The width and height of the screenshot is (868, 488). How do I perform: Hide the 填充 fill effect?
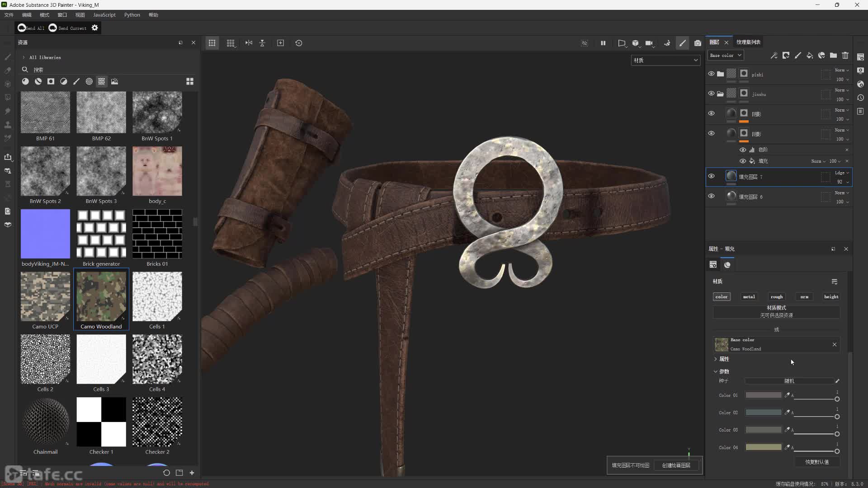pyautogui.click(x=742, y=161)
